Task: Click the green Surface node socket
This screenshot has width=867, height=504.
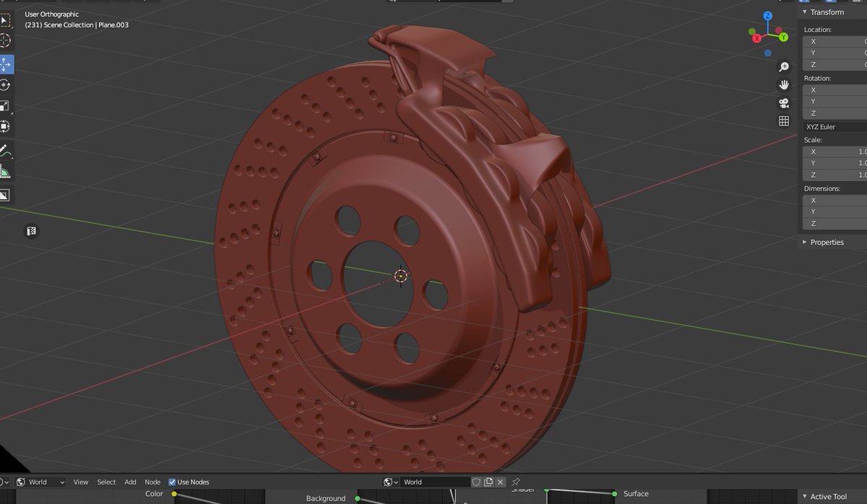Action: [x=615, y=494]
